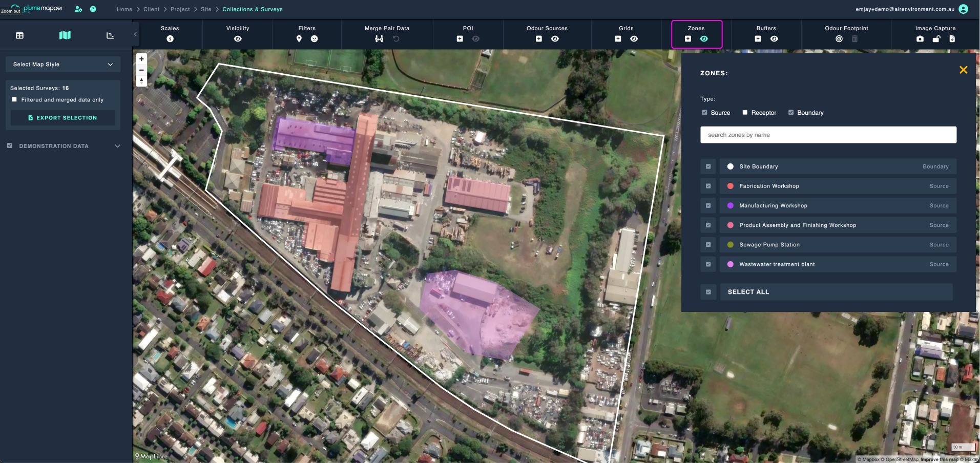Click the Image Capture unlock icon
This screenshot has height=463, width=980.
click(x=936, y=39)
